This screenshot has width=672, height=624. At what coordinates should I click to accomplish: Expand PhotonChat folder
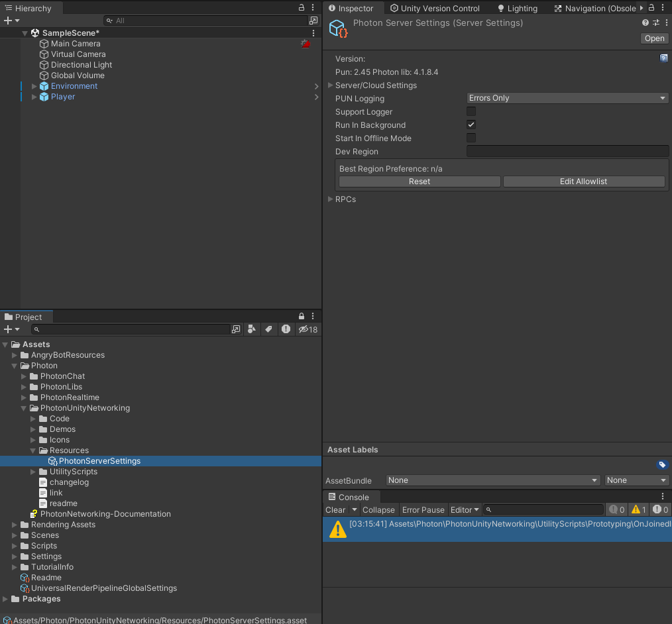[x=24, y=376]
